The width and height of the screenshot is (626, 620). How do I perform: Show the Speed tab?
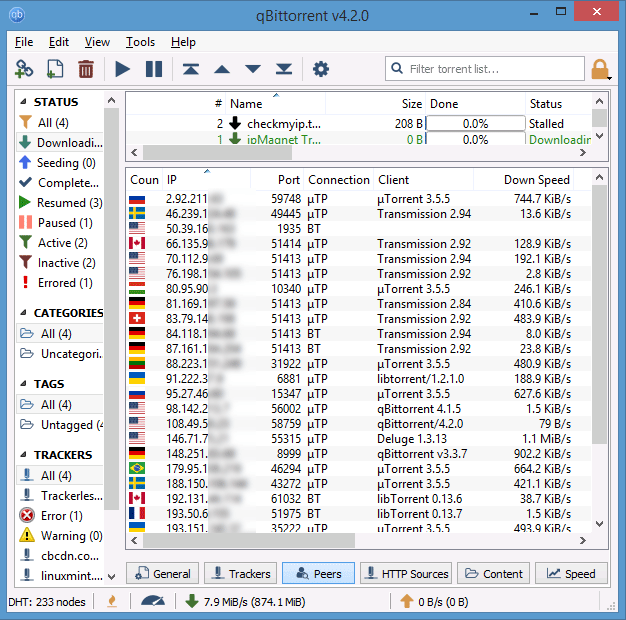(571, 574)
